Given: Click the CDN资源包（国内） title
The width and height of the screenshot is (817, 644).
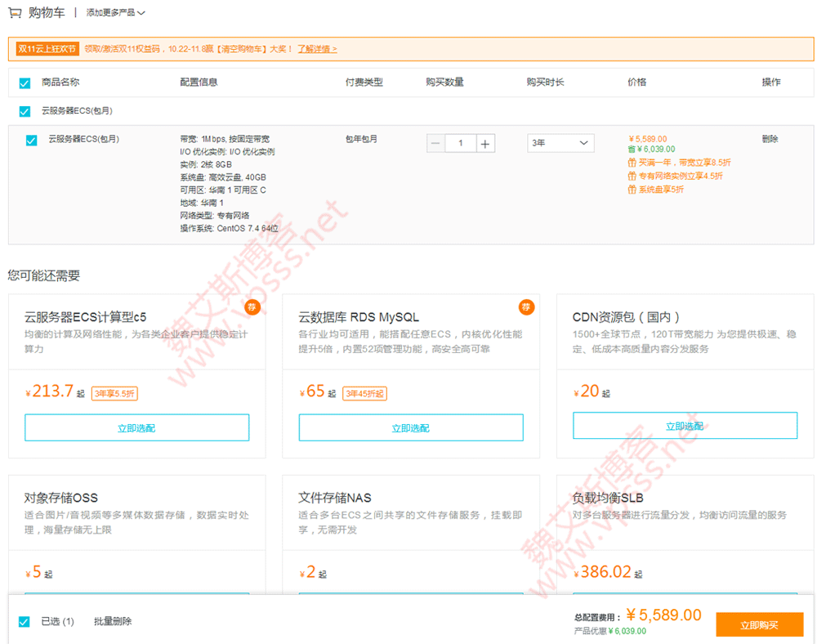Looking at the screenshot, I should 626,317.
